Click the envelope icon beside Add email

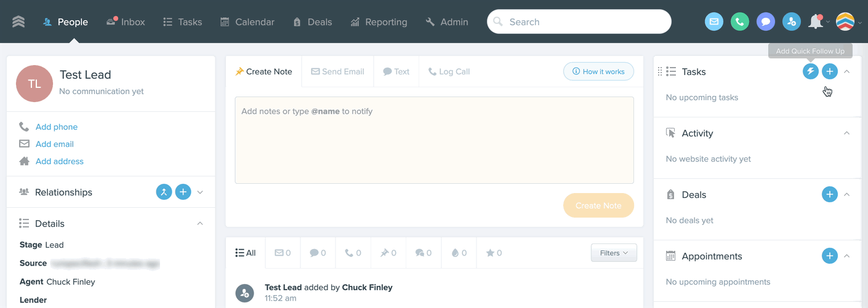pyautogui.click(x=24, y=144)
